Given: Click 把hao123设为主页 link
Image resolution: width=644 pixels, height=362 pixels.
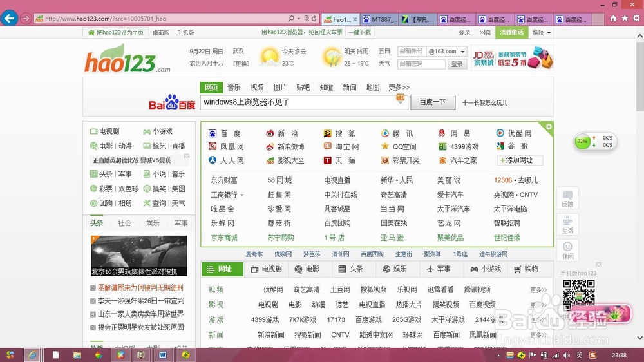Looking at the screenshot, I should click(116, 32).
